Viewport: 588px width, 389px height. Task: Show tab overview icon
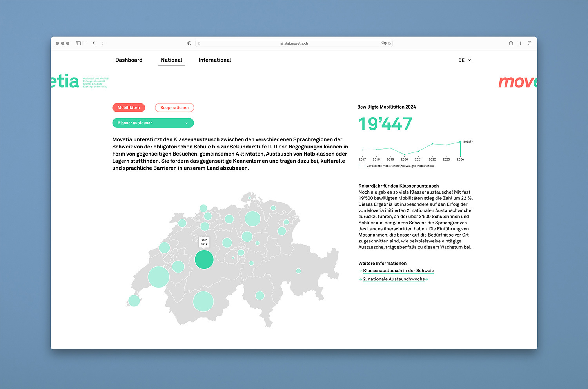click(530, 43)
